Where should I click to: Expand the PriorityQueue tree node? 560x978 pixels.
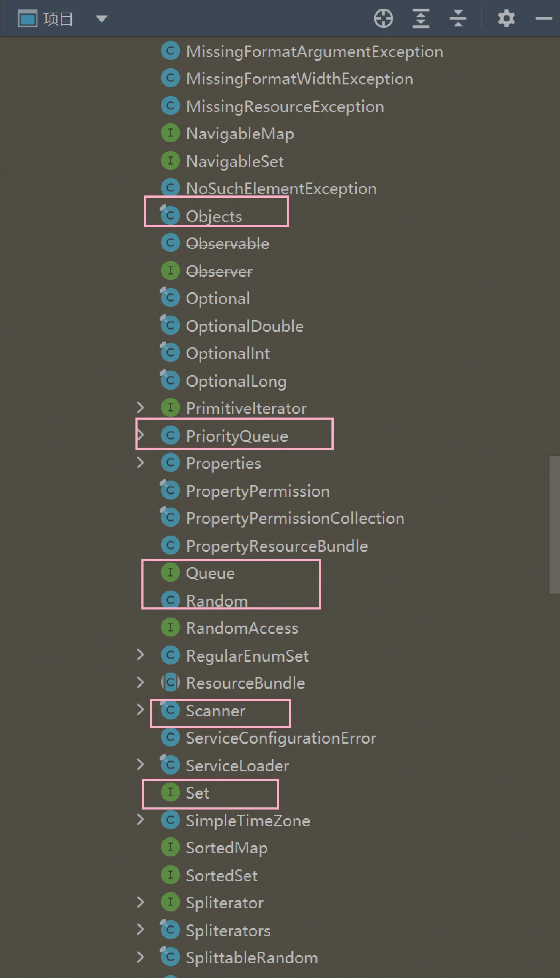[x=140, y=435]
